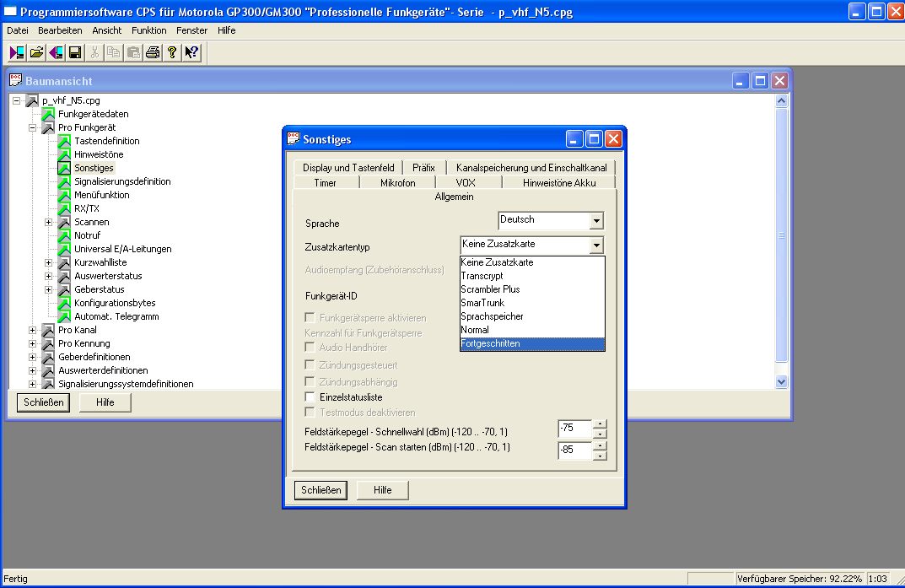Choose Fortgeschritten from the dropdown list
The image size is (905, 588).
point(532,343)
